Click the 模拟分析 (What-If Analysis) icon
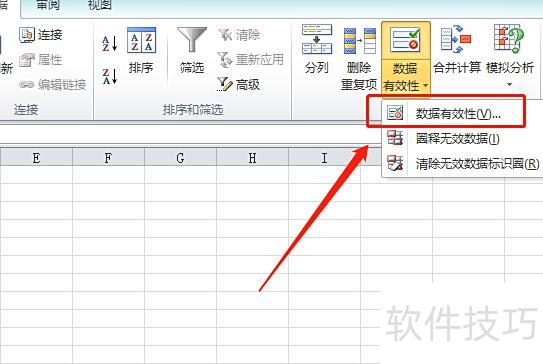 point(509,39)
